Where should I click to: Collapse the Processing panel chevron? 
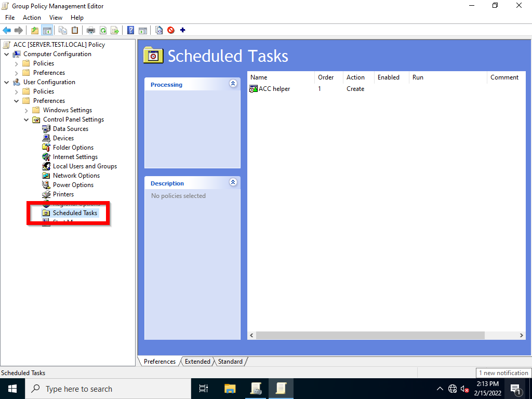tap(233, 84)
